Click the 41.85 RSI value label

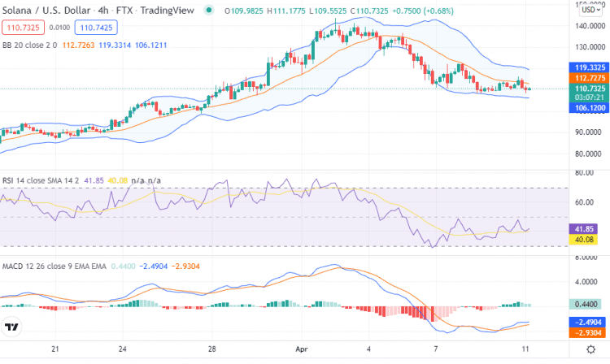pos(583,229)
